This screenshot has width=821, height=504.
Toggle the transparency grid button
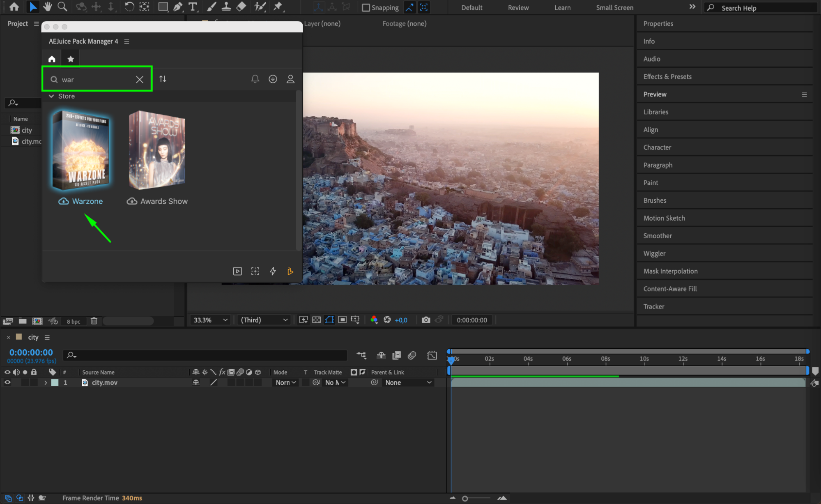point(316,320)
